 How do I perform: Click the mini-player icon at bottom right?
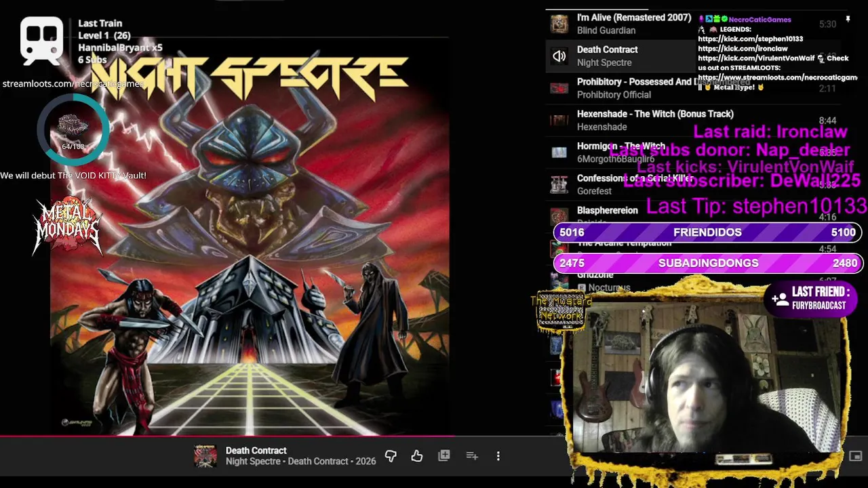[x=856, y=456]
